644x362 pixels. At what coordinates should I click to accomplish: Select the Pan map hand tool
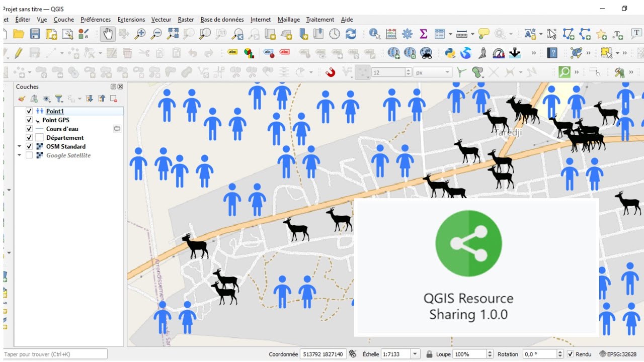point(108,34)
